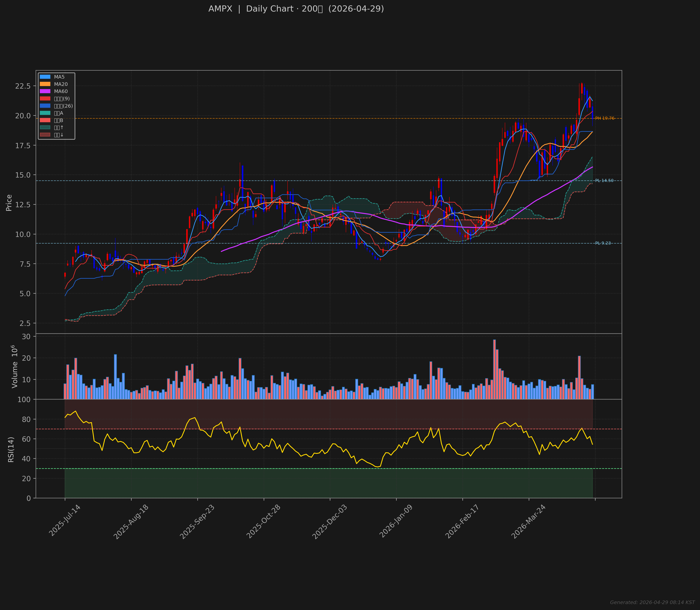Click the blue MA5 legend swatch
Screen dimensions: 700x610
[45, 77]
